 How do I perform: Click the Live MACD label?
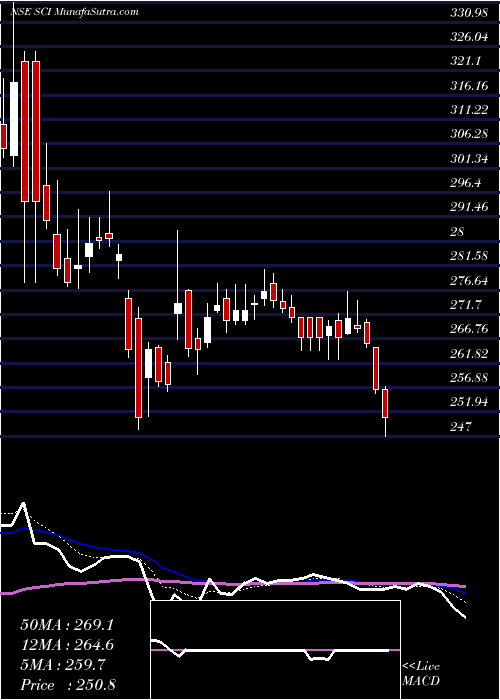[421, 674]
